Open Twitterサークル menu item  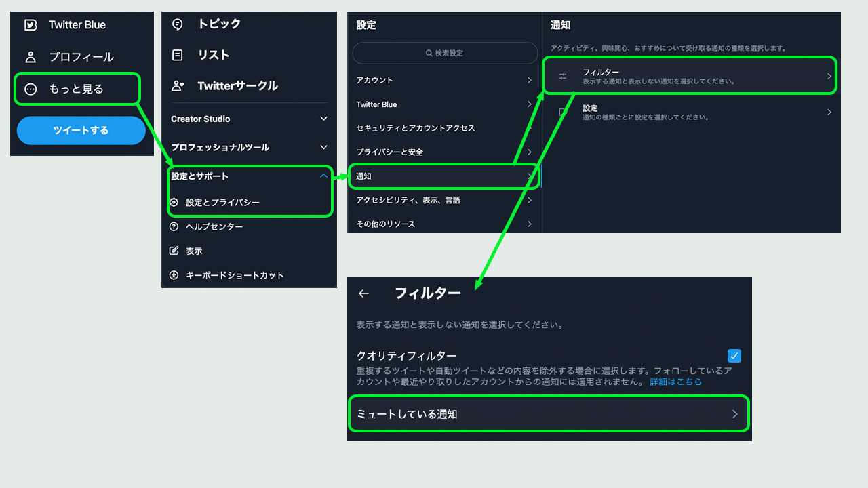[238, 86]
